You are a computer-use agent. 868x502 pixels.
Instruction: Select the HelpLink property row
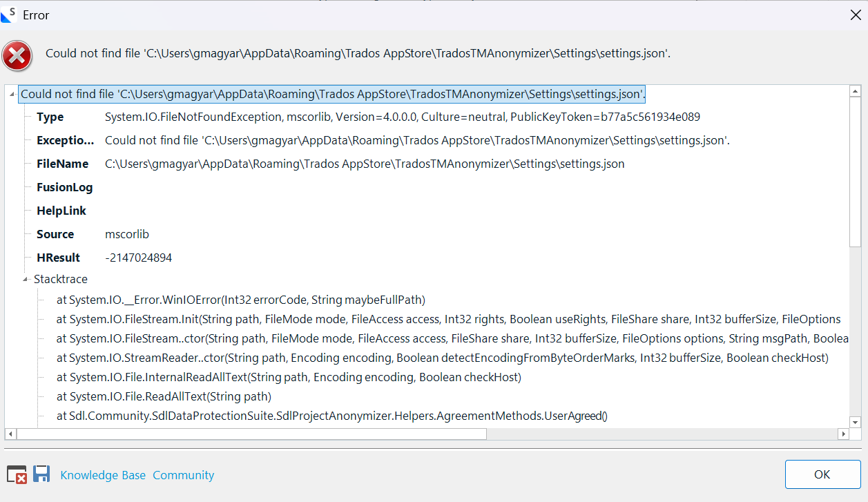coord(61,211)
